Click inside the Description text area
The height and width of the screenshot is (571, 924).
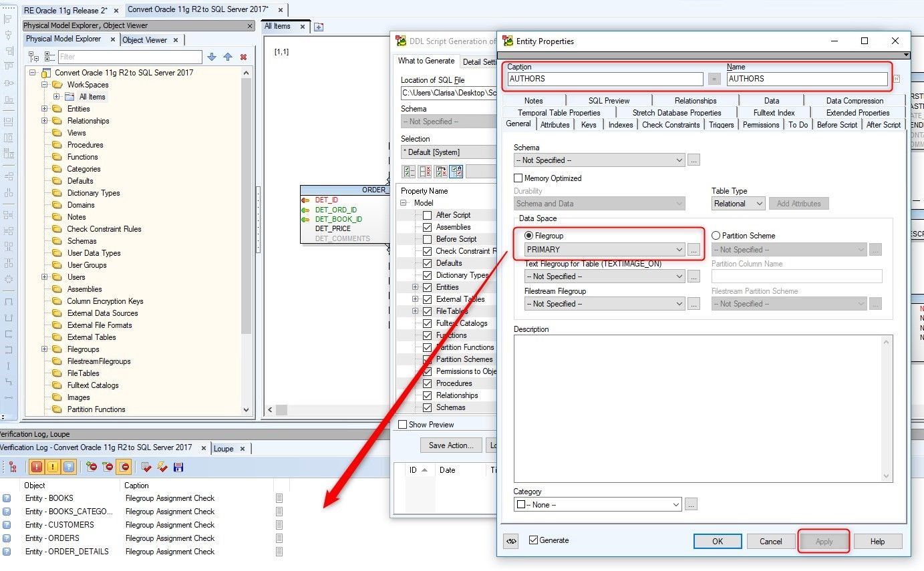698,408
